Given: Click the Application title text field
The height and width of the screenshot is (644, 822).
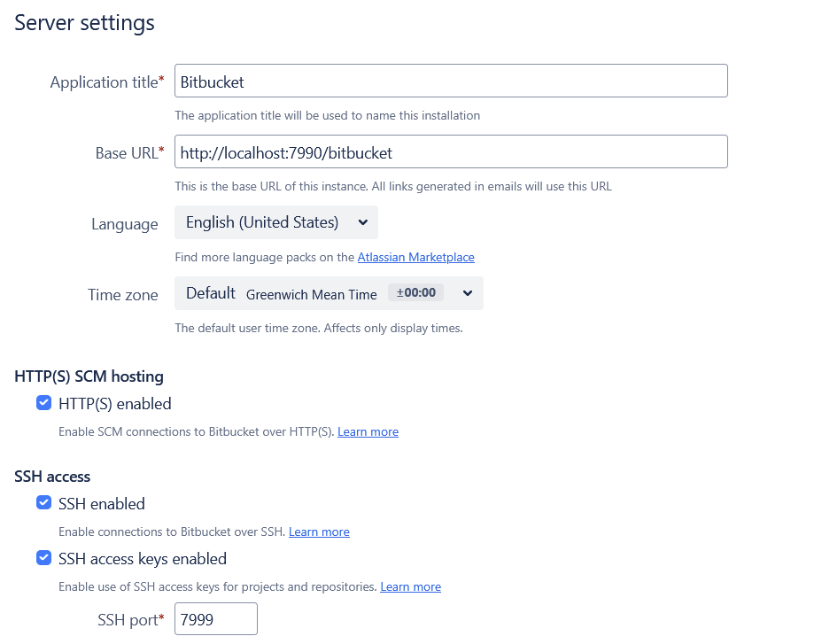Looking at the screenshot, I should coord(451,81).
